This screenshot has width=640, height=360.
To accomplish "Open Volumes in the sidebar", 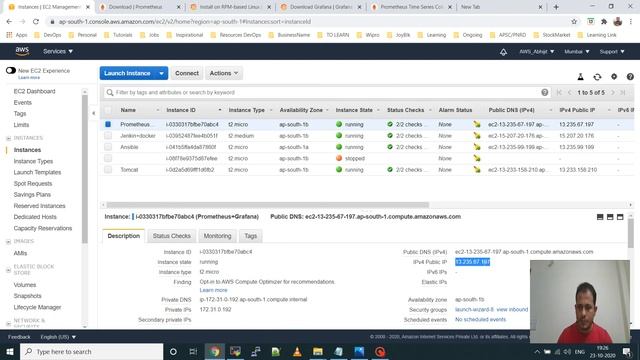I will [x=25, y=284].
